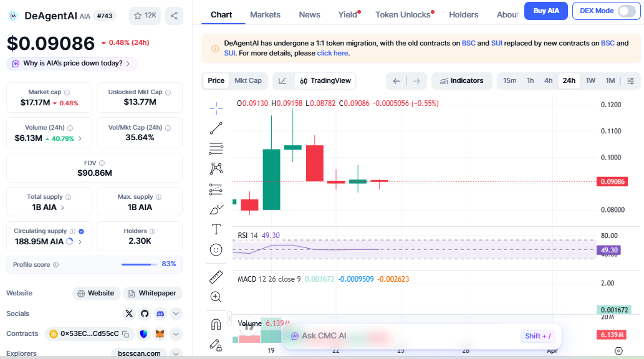Add token to MetaMask via fox icon

point(160,334)
